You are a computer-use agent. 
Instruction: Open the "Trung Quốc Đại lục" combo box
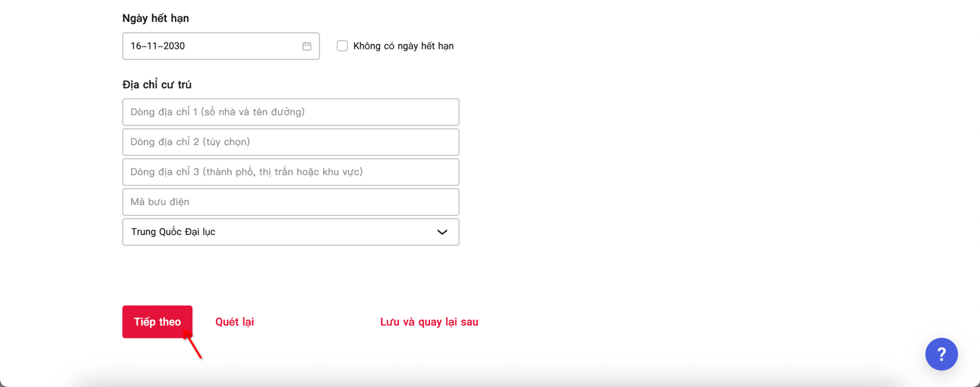[x=274, y=232]
